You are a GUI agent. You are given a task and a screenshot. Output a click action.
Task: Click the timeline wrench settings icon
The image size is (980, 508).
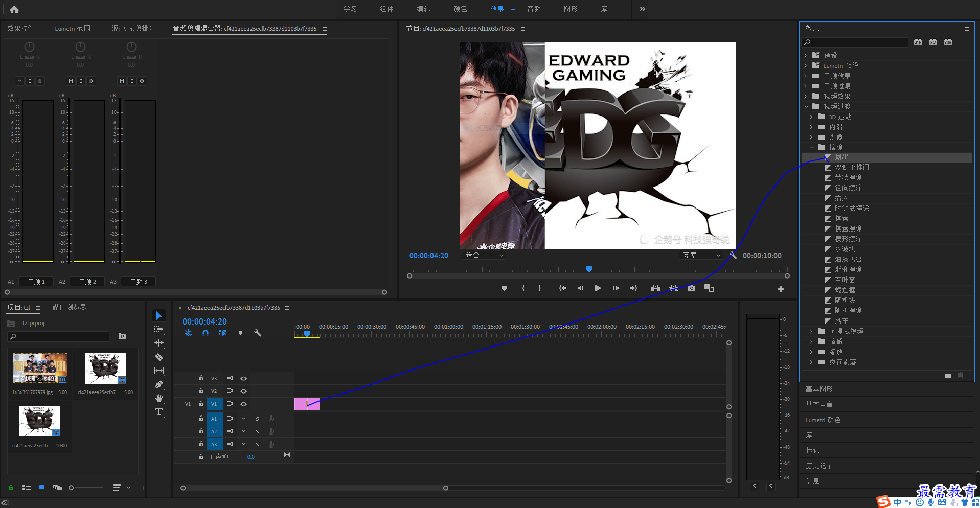pyautogui.click(x=258, y=333)
